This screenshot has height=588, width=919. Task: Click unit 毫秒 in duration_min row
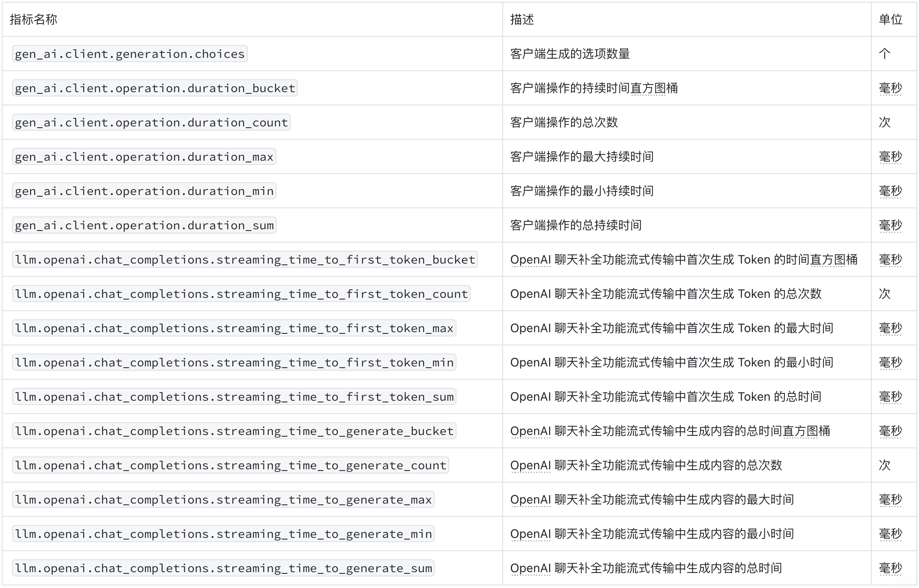point(891,191)
